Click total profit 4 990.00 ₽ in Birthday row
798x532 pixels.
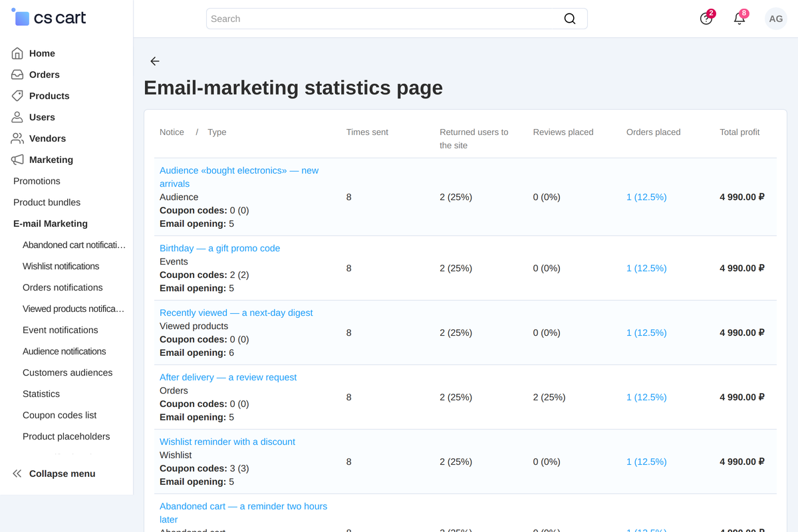tap(742, 268)
